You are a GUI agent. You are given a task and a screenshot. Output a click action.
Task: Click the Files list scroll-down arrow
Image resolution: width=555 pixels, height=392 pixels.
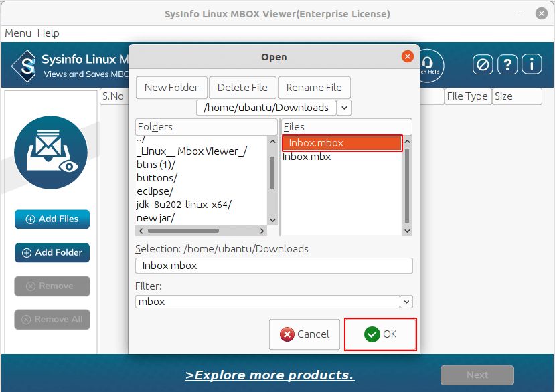407,231
